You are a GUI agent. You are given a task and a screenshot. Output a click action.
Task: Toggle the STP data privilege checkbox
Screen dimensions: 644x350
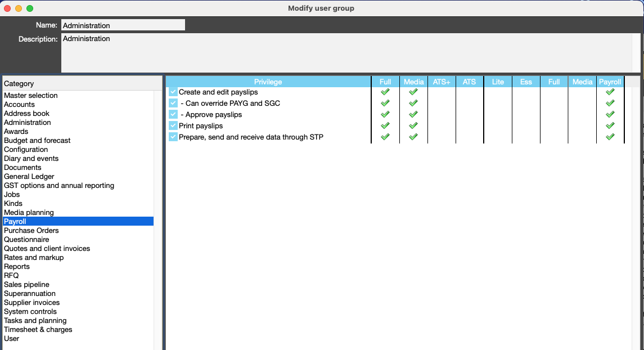pos(173,137)
